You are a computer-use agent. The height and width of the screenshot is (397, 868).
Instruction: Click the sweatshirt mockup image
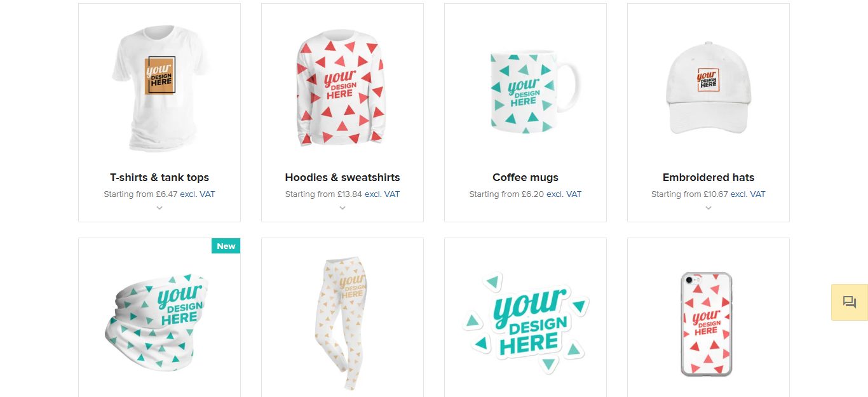click(342, 88)
